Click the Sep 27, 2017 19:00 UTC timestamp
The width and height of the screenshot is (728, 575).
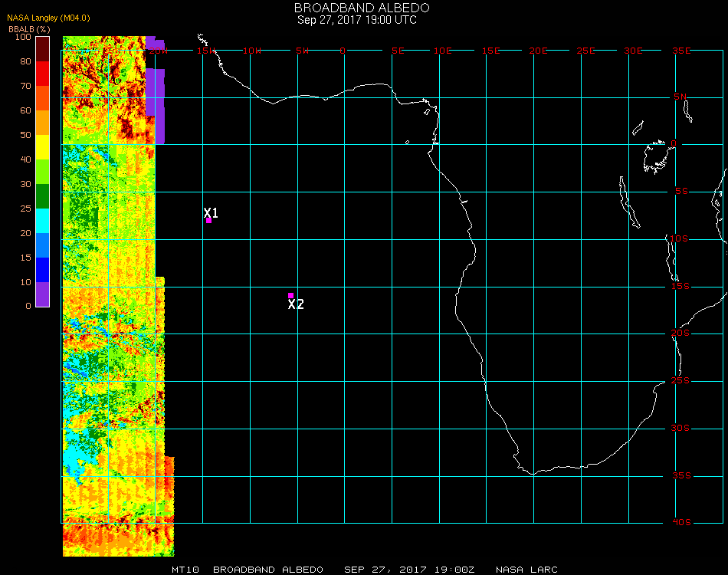pos(357,20)
